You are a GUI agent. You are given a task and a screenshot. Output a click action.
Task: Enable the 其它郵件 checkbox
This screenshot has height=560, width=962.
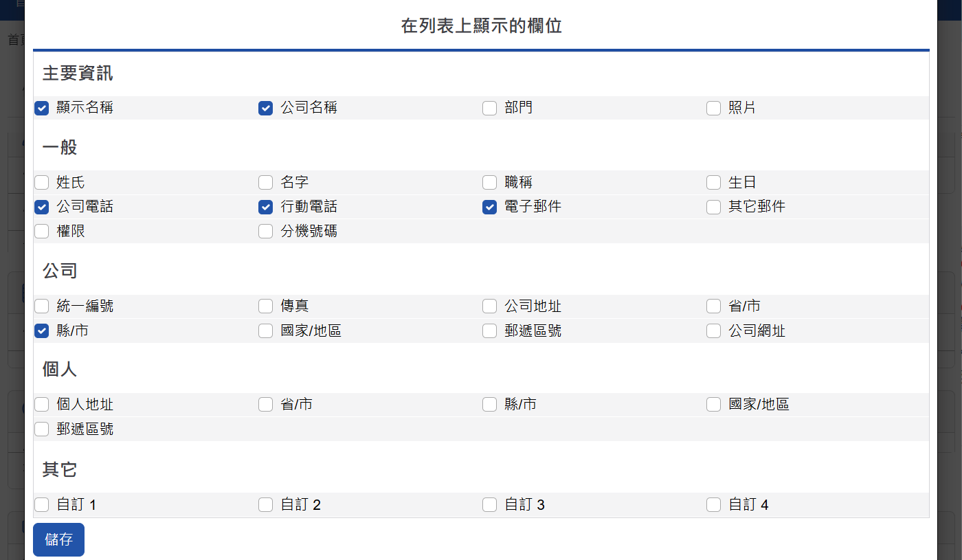(x=714, y=207)
